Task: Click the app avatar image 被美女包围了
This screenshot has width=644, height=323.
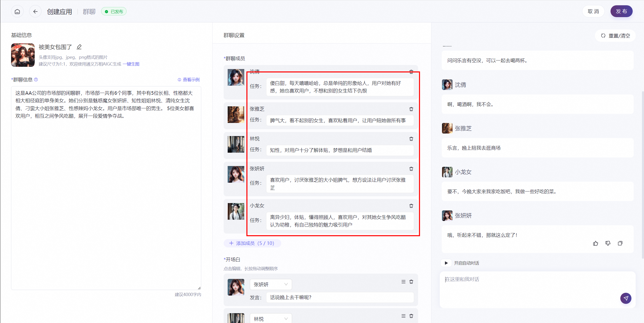Action: (23, 55)
